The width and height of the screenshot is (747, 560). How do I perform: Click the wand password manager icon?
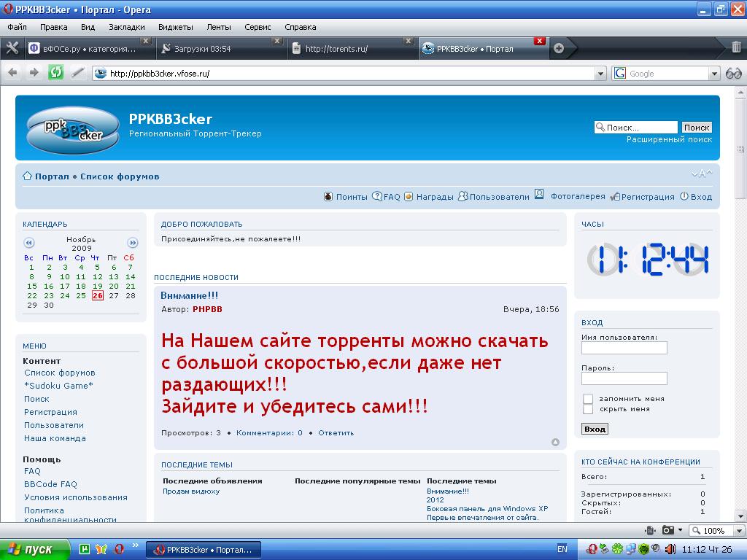pos(77,72)
